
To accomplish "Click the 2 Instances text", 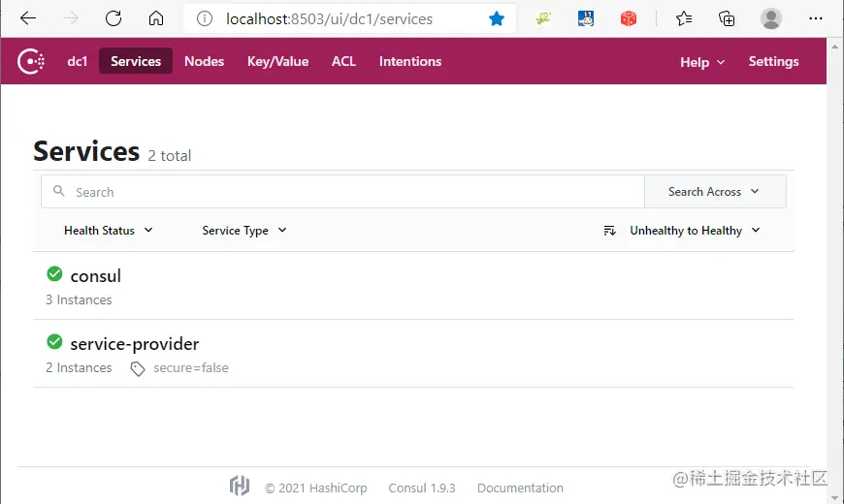I will [x=79, y=367].
